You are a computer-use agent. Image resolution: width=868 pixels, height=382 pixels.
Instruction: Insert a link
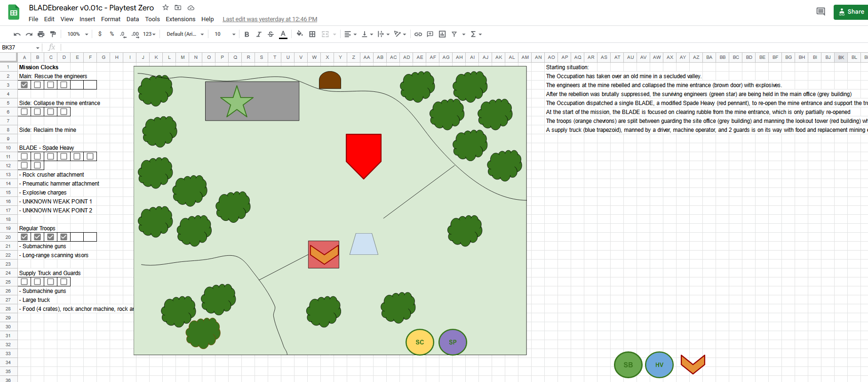coord(418,34)
